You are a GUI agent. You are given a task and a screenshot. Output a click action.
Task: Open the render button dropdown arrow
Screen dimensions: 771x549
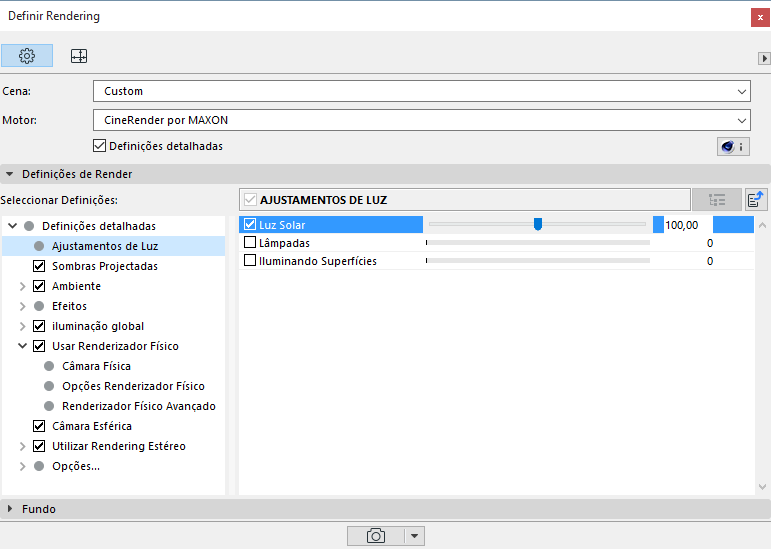pos(415,536)
